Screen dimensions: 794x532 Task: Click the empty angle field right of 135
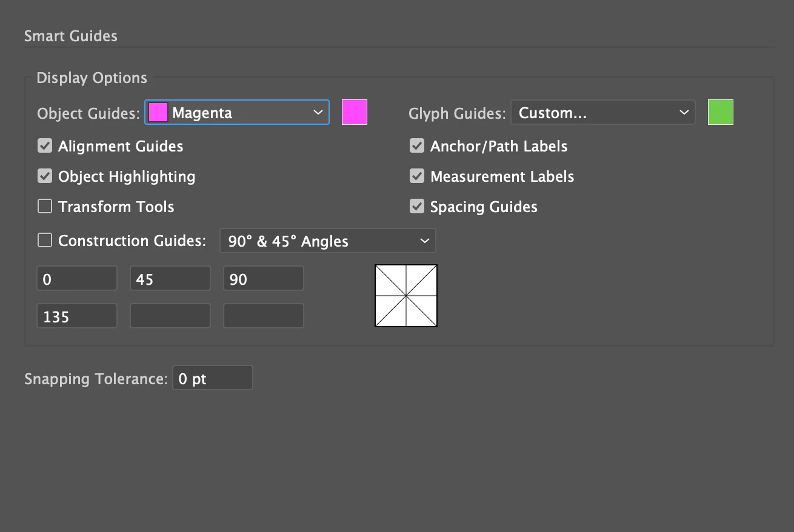[x=170, y=316]
